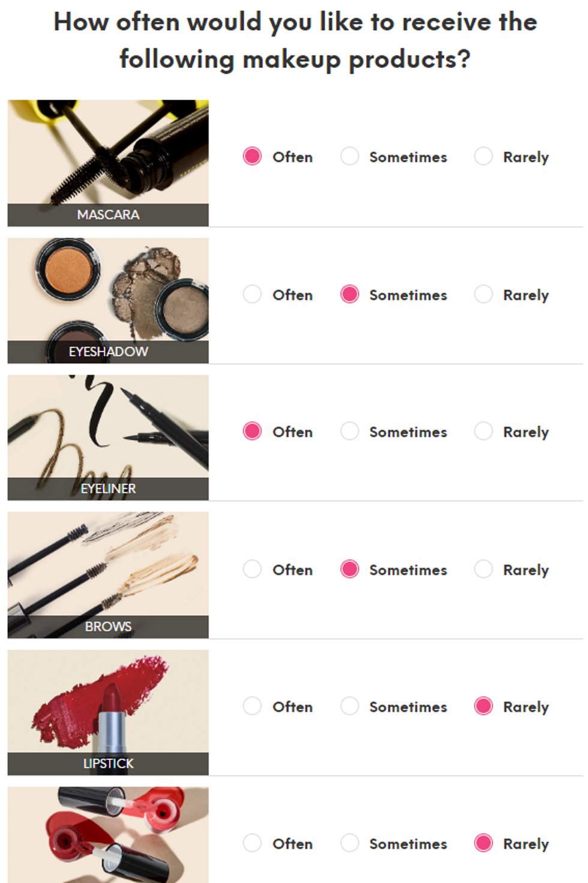Click the Brows product image
The height and width of the screenshot is (883, 588).
tap(108, 568)
